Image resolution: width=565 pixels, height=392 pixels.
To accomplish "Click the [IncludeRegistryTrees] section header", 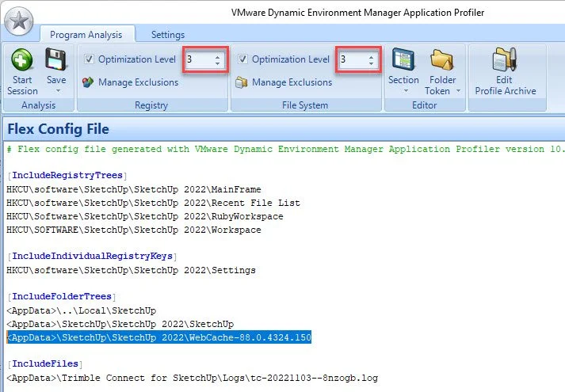I will tap(67, 175).
